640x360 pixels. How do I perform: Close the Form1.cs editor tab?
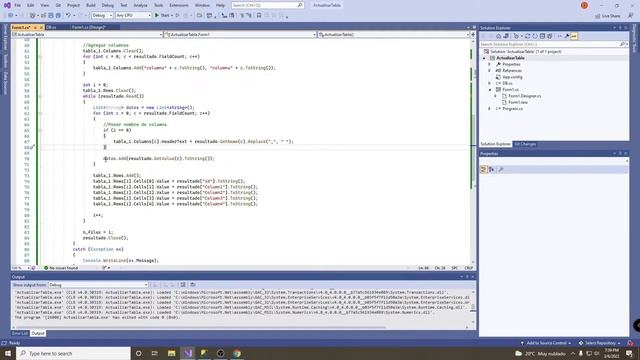41,27
